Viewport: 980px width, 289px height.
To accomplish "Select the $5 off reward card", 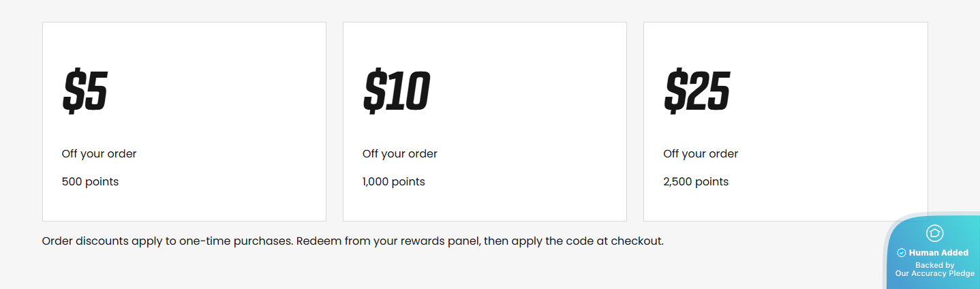I will 184,121.
